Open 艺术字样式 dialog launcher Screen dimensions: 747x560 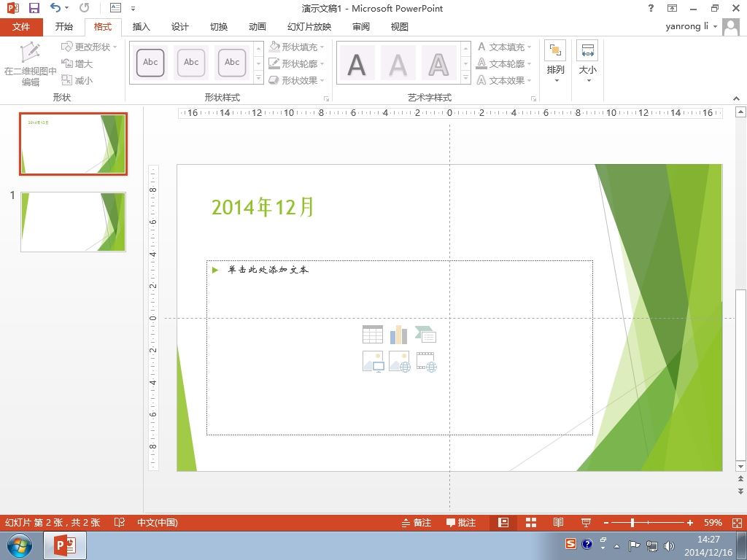coord(533,98)
